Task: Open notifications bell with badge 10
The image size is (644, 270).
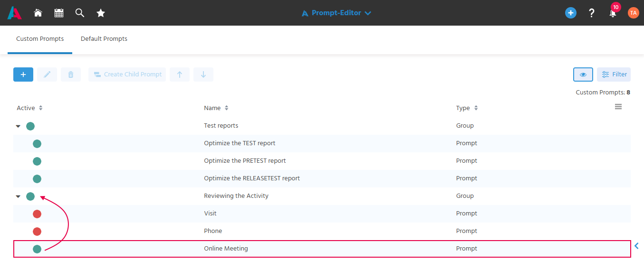Action: pos(613,12)
